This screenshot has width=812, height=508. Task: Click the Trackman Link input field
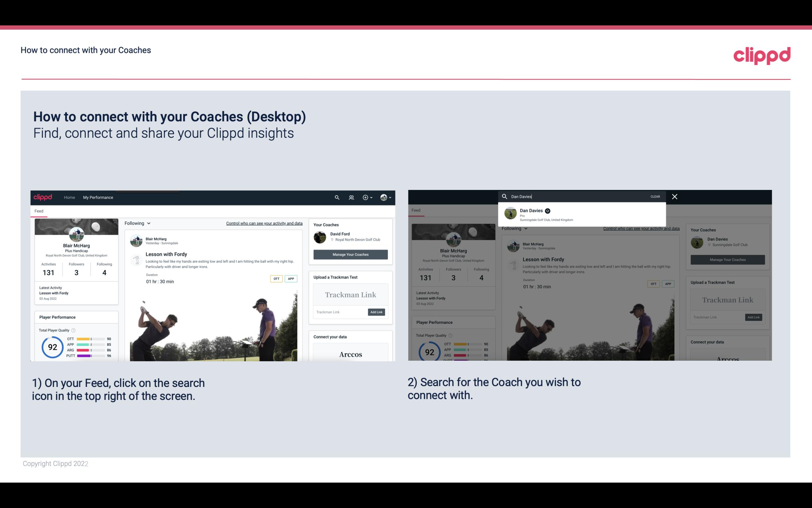point(338,311)
